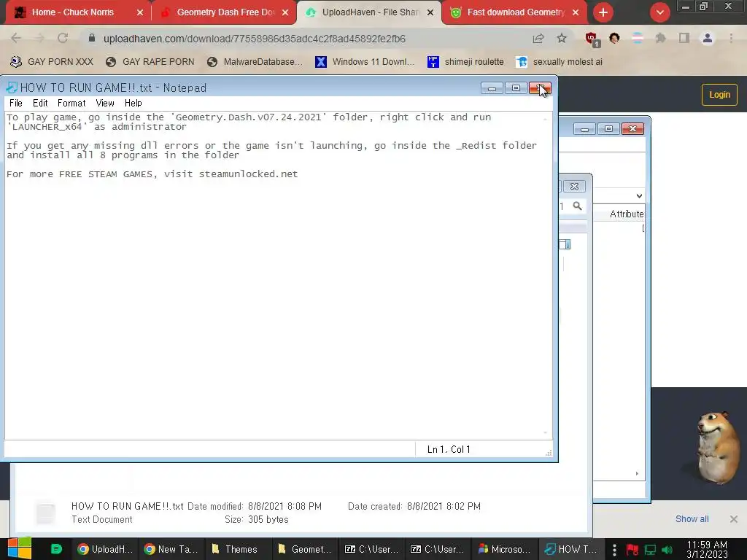This screenshot has height=560, width=747.
Task: Open the Help menu in Notepad
Action: pyautogui.click(x=133, y=104)
